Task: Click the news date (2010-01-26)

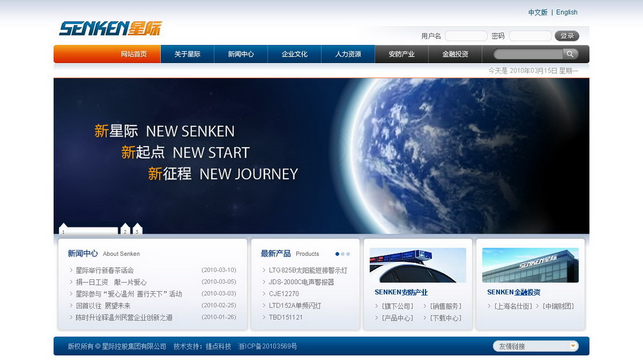Action: point(219,317)
